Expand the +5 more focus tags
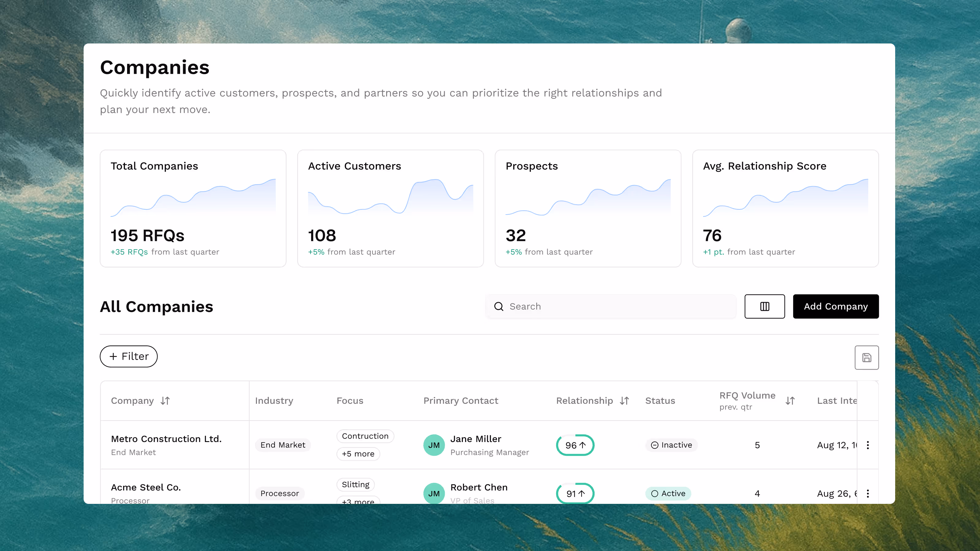Screen dimensions: 980x551 (x=358, y=454)
